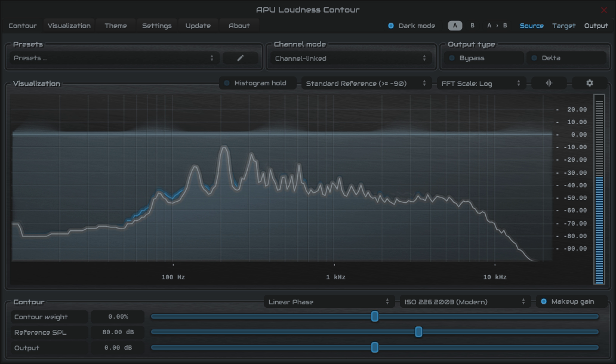Toggle Histogram hold option
Image resolution: width=616 pixels, height=364 pixels.
(x=258, y=84)
